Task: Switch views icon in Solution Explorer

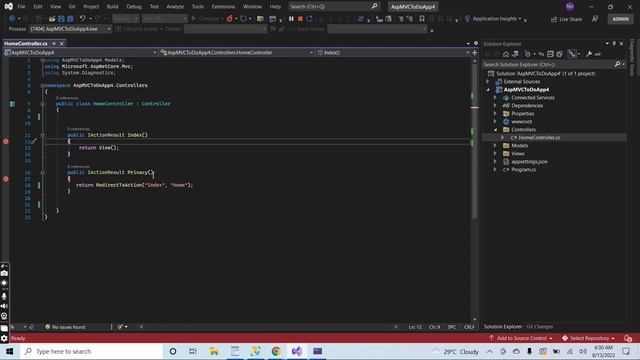Action: pos(515,54)
